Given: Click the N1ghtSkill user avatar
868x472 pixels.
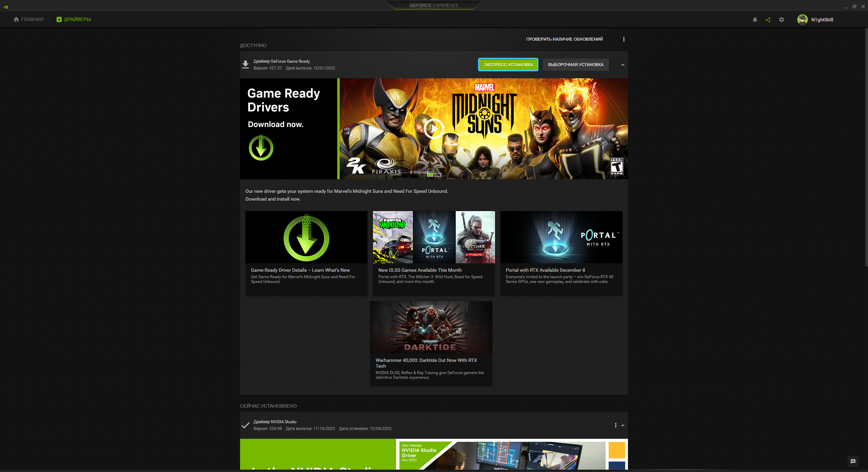Looking at the screenshot, I should point(802,20).
